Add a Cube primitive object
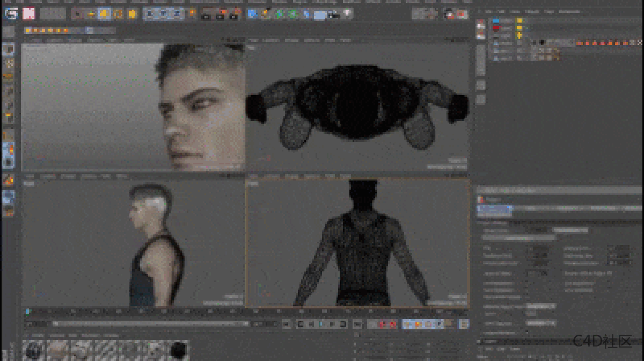The image size is (644, 361). [x=252, y=13]
